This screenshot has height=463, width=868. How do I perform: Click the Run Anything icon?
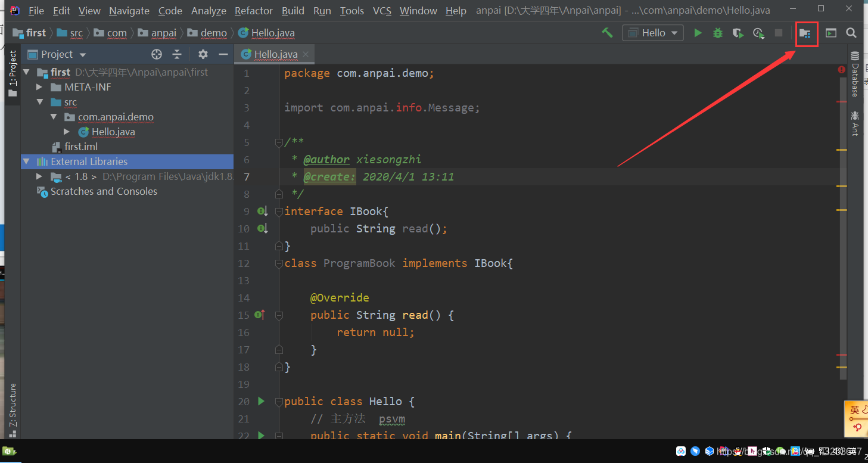pos(831,33)
